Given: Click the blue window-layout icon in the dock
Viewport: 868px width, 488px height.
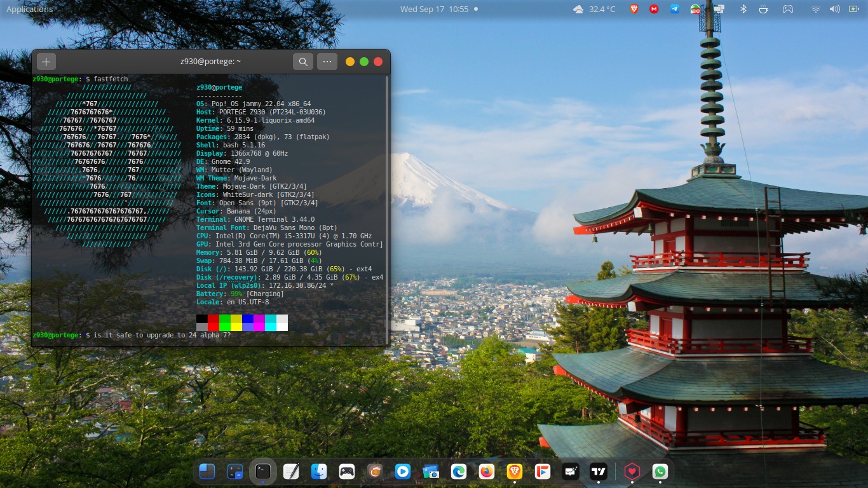Looking at the screenshot, I should point(207,471).
